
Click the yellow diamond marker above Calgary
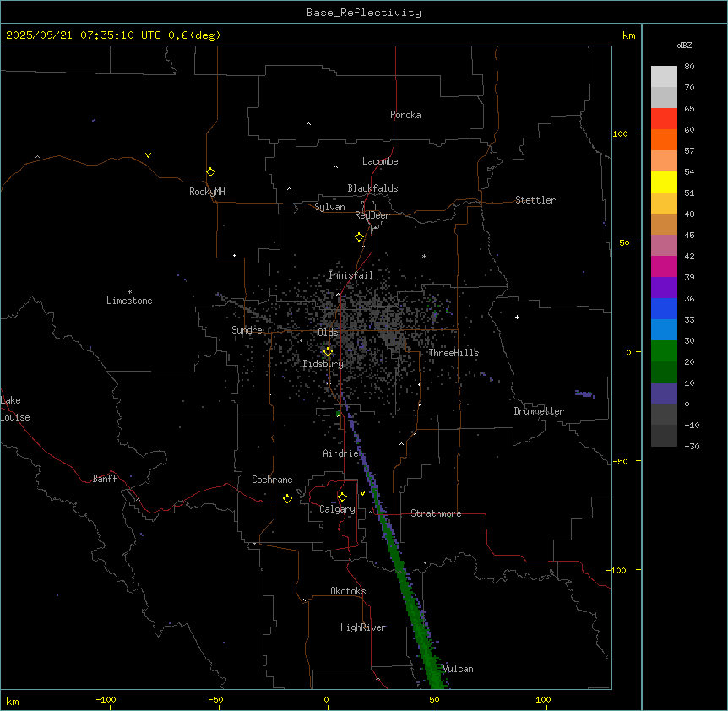point(342,497)
